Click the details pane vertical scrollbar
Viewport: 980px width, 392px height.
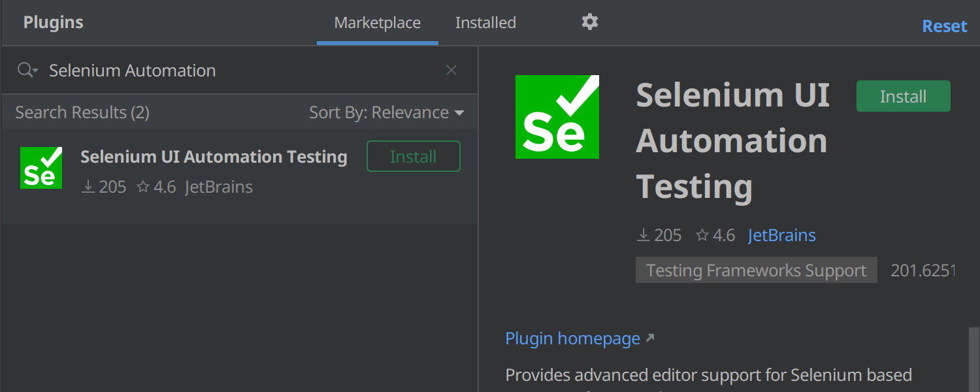[x=974, y=359]
